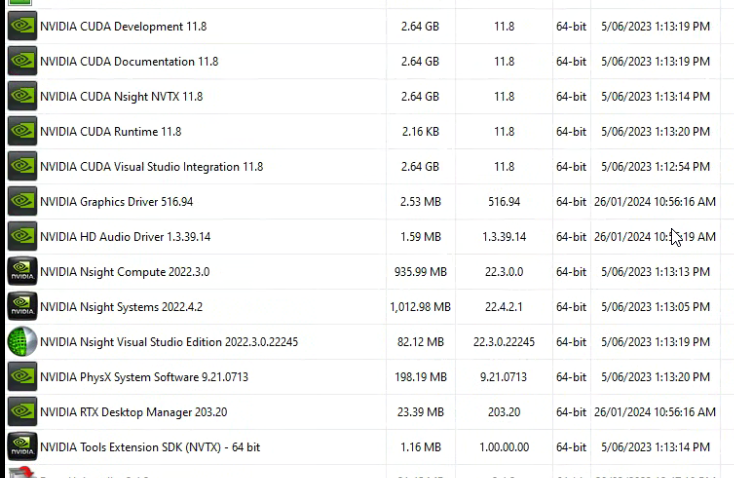Click the 22.3.0.0 version cell
The height and width of the screenshot is (478, 734).
pyautogui.click(x=504, y=272)
